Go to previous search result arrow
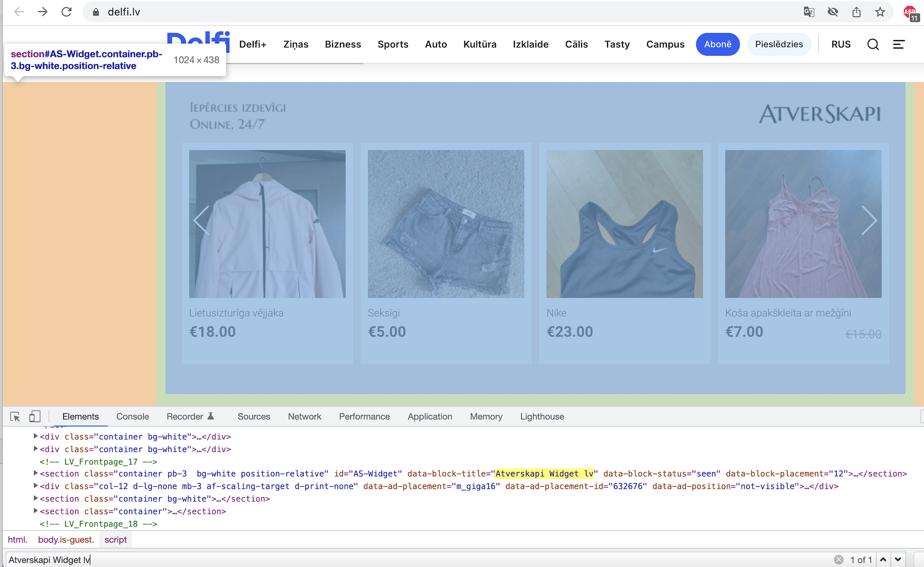Viewport: 924px width, 567px height. coord(883,560)
